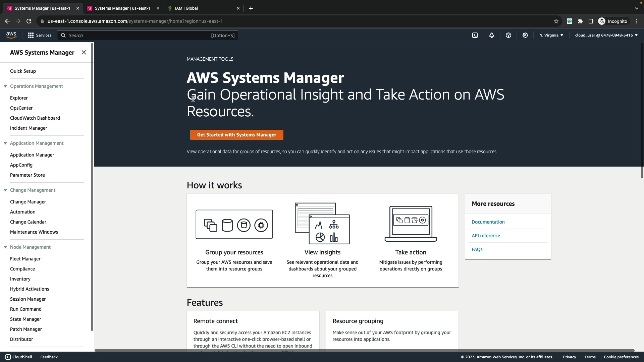This screenshot has width=644, height=362.
Task: Open Session Manager from the sidebar
Action: click(28, 299)
